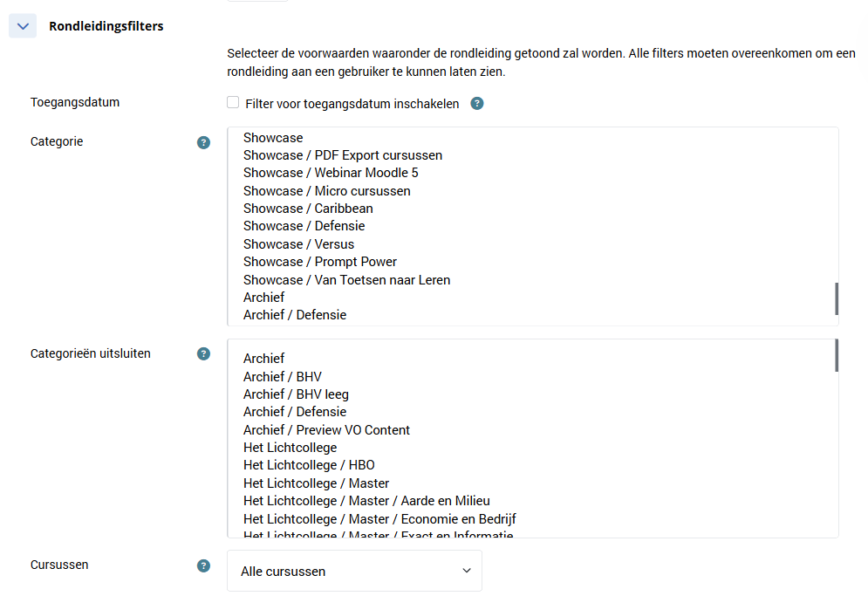Exclude Het Lichtcollege / HBO category
The width and height of the screenshot is (868, 596).
pos(309,465)
